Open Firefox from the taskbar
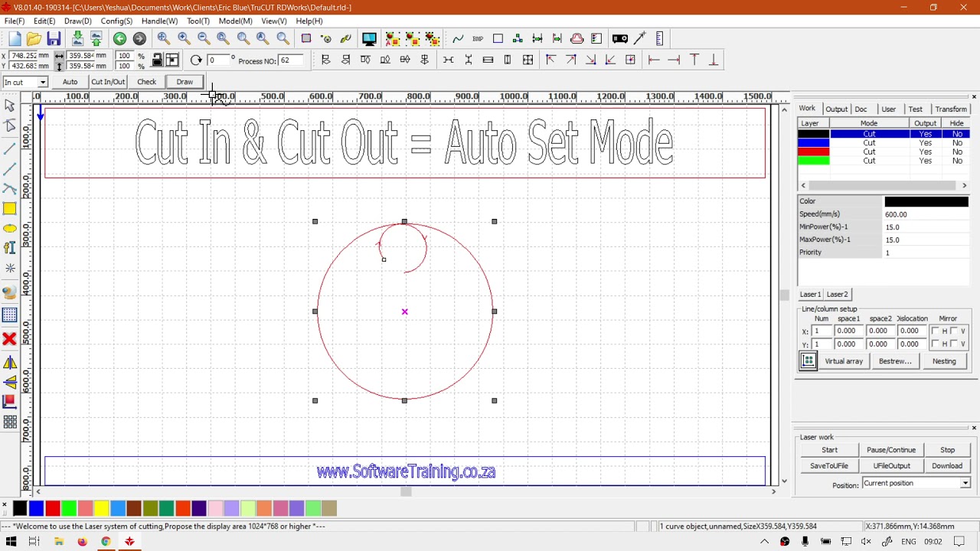The height and width of the screenshot is (551, 980). [x=82, y=542]
